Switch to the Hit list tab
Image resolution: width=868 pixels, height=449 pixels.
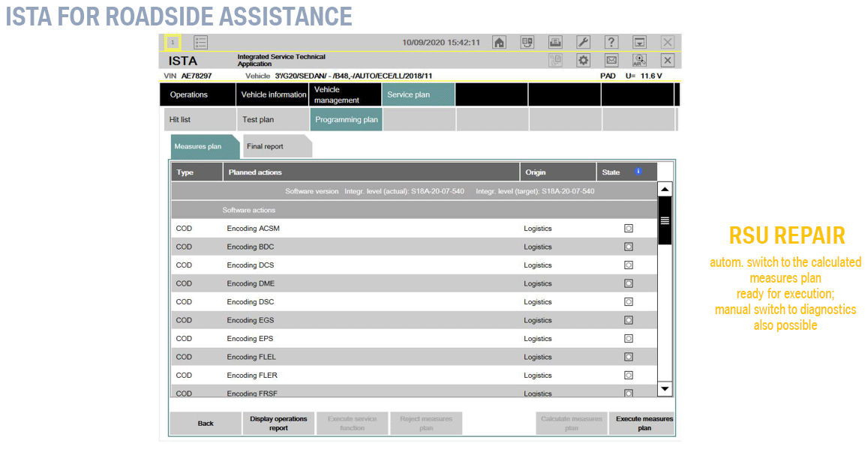coord(200,119)
